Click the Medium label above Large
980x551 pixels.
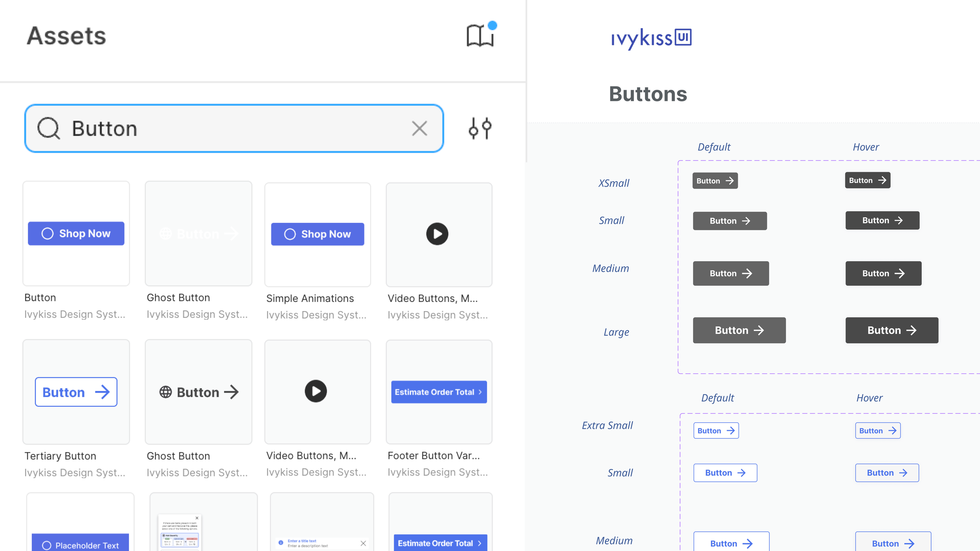click(x=610, y=269)
